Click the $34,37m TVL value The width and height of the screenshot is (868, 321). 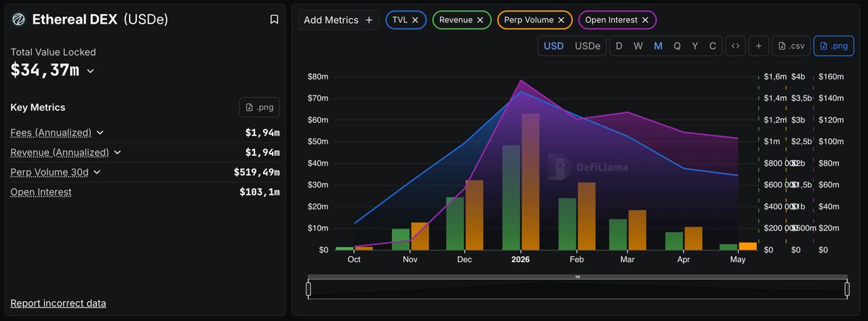click(45, 70)
